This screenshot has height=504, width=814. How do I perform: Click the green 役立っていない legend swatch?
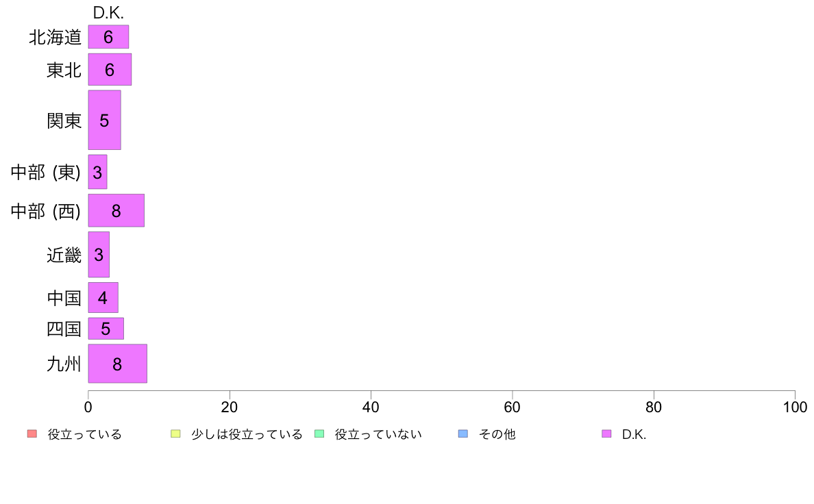tap(319, 434)
